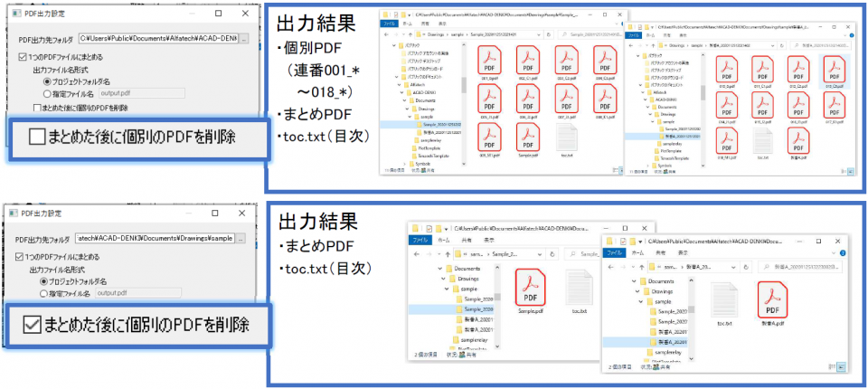The width and height of the screenshot is (868, 389).
Task: Click the browse … button in the Drawings¥sample path dialog
Action: pos(241,239)
